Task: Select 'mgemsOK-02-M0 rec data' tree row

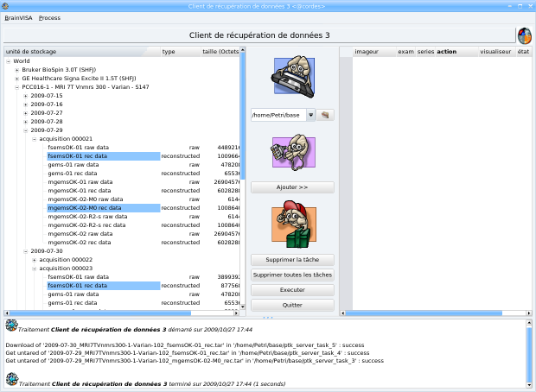Action: 84,208
